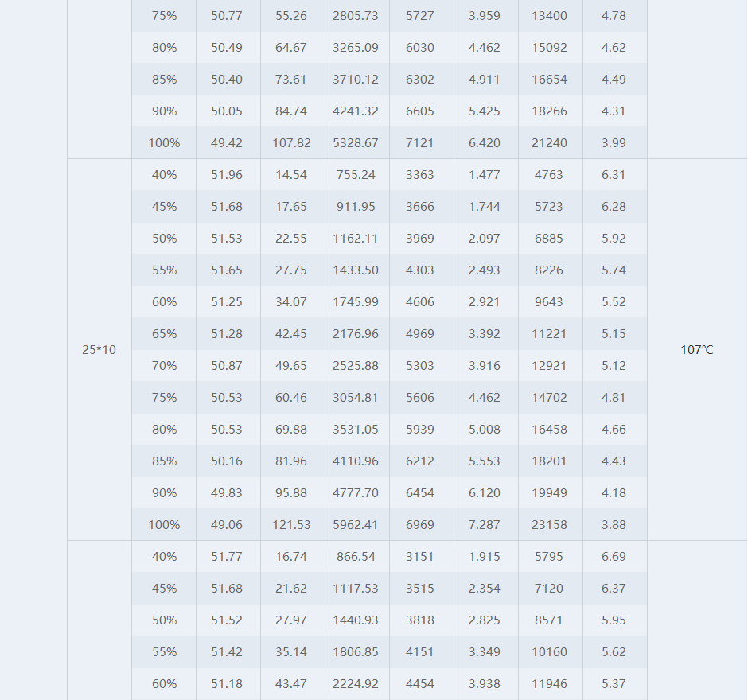
Task: Click the 25*10 propeller size cell
Action: pos(99,349)
